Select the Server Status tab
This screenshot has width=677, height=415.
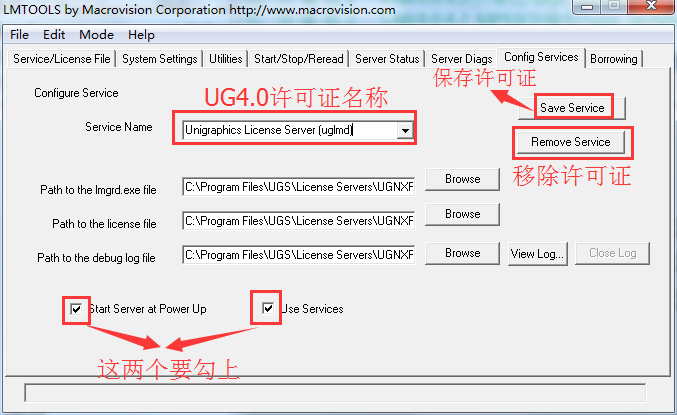(x=387, y=59)
